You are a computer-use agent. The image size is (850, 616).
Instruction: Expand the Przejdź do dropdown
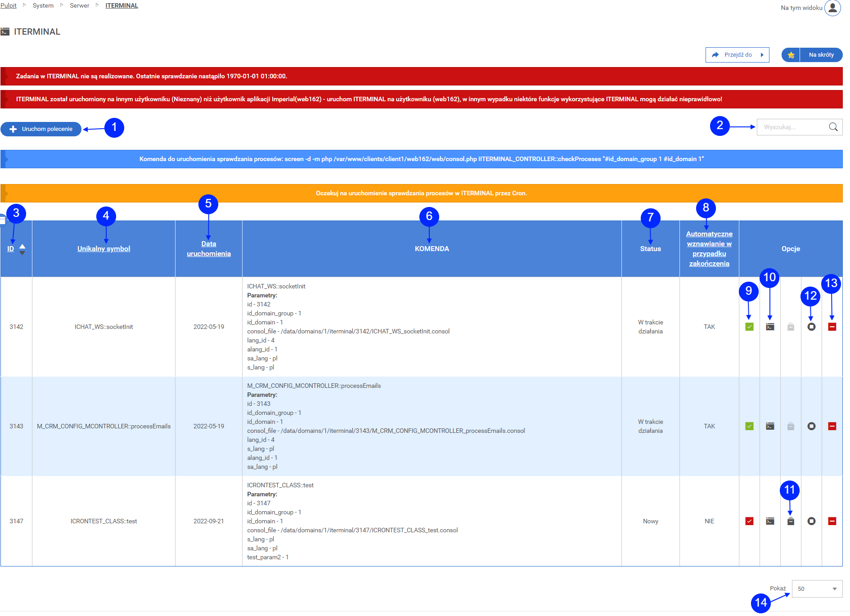tap(737, 55)
